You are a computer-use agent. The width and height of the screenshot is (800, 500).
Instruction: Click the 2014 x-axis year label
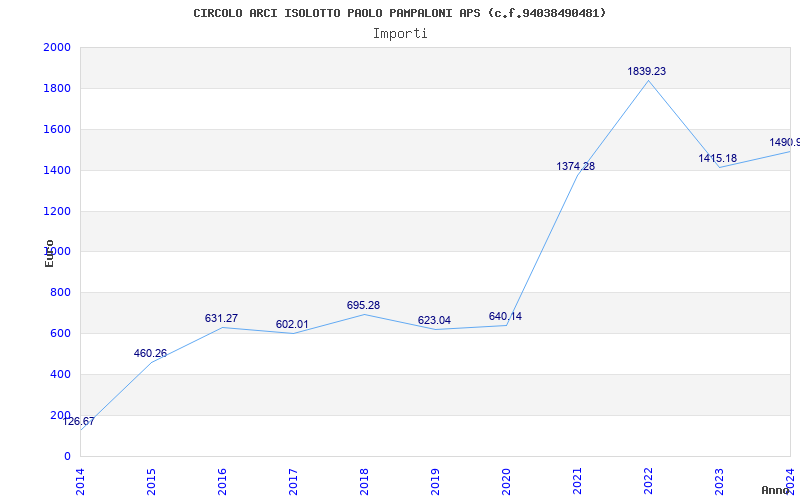[x=80, y=482]
